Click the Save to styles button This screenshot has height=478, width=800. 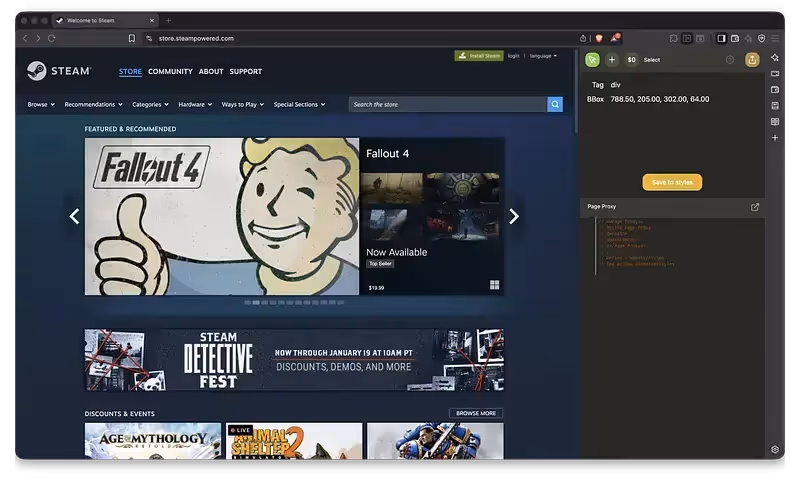pyautogui.click(x=672, y=182)
